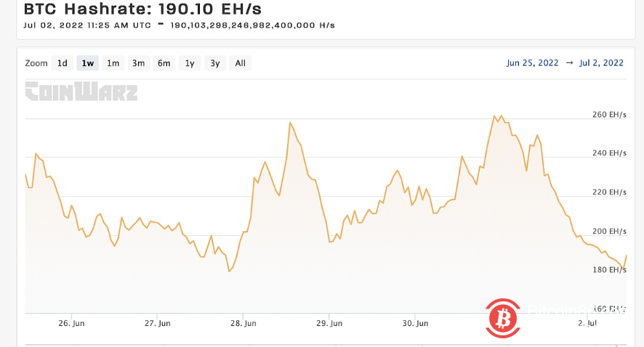Screen dimensions: 644x347
Task: Open the Jun 25, 2022 start date field
Action: click(x=532, y=63)
